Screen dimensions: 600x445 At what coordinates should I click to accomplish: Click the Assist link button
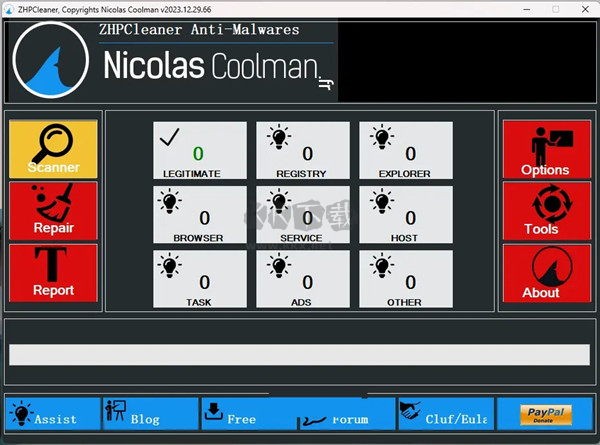tap(53, 413)
